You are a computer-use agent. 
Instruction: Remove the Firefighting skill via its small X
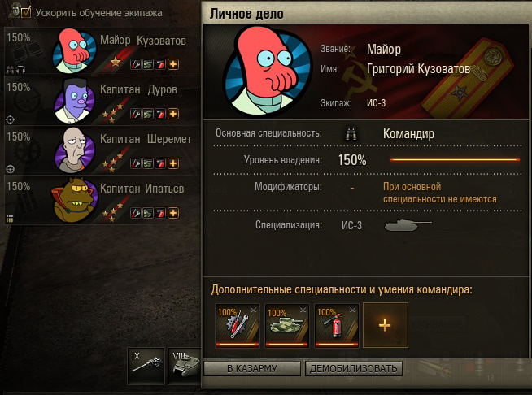point(352,310)
